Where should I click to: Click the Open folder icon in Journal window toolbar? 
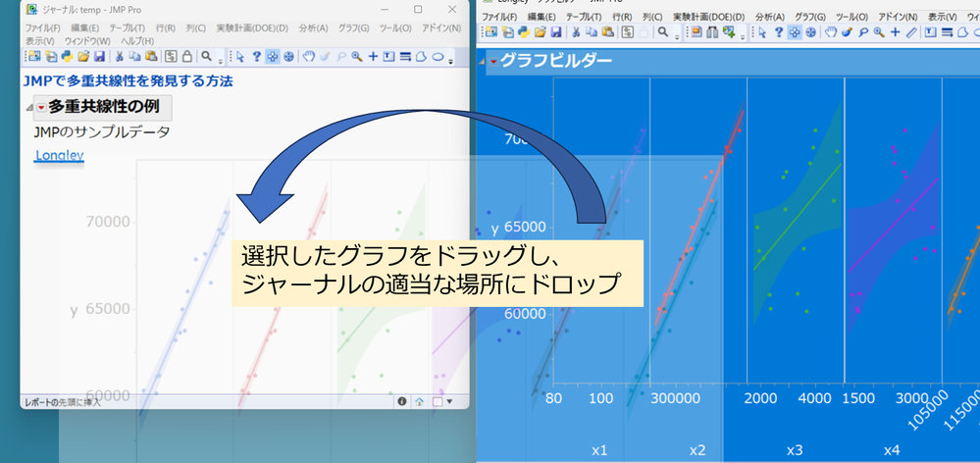click(x=83, y=56)
